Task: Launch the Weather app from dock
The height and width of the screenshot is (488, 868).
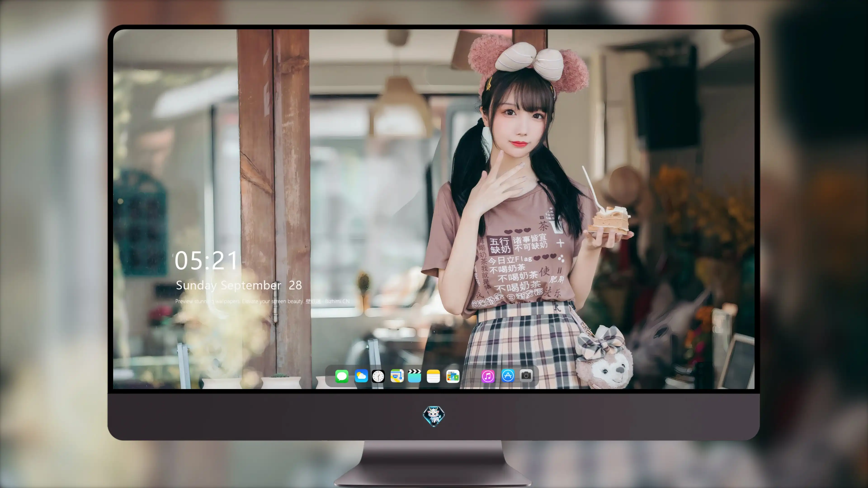Action: click(361, 376)
